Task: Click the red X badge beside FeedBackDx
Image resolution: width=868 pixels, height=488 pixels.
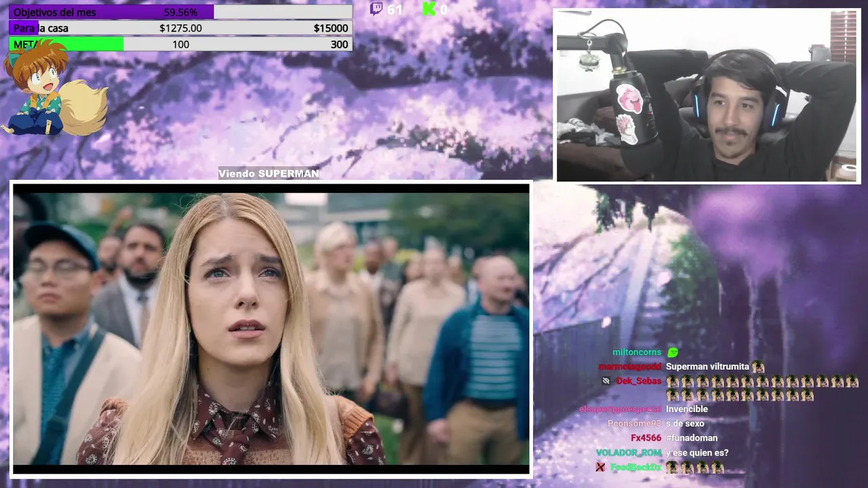Action: pos(600,468)
